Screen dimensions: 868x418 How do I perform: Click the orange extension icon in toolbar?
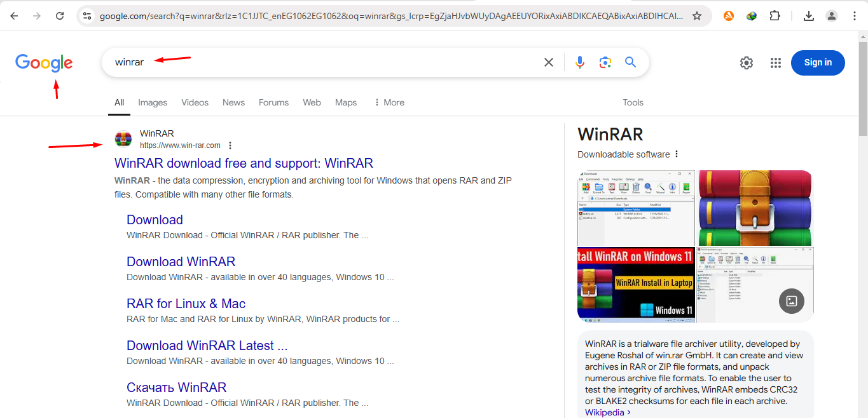[x=729, y=16]
